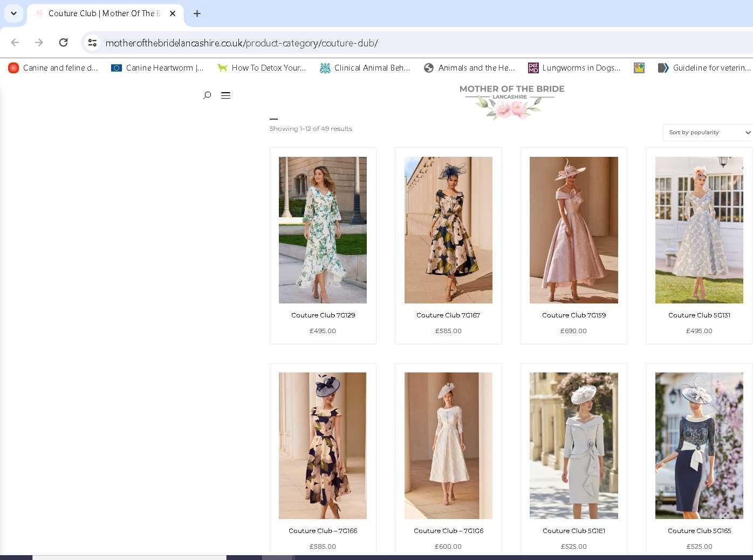Click the browser forward arrow

point(39,43)
